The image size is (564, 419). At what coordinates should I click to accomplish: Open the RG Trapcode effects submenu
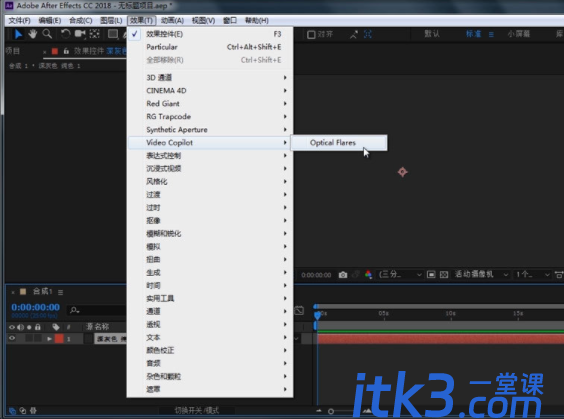210,117
